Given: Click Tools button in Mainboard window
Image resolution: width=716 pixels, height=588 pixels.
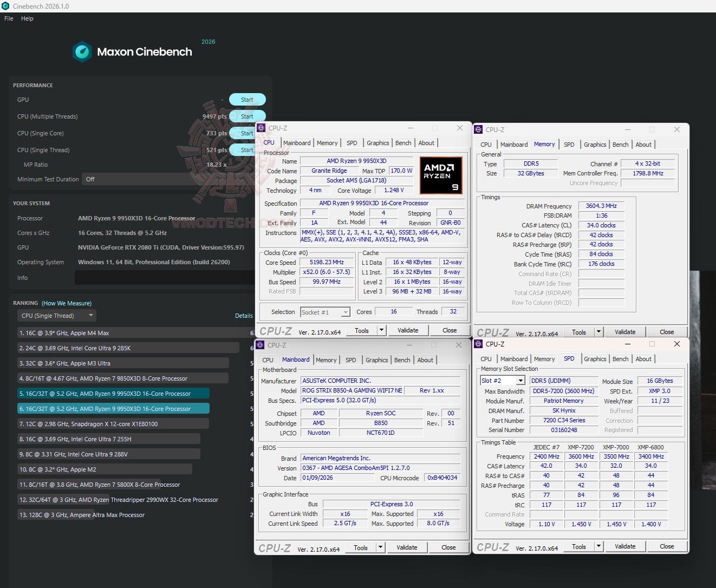Looking at the screenshot, I should 361,547.
